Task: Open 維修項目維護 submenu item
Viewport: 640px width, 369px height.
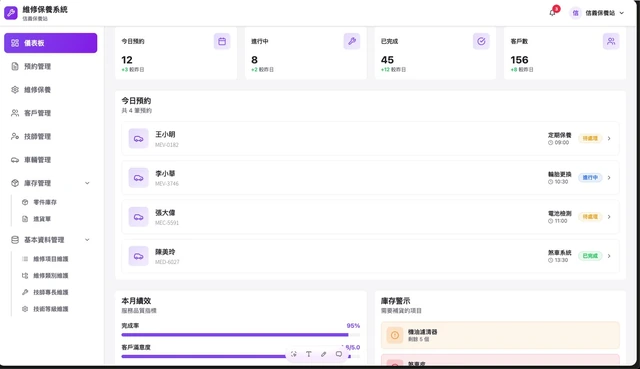Action: tap(51, 259)
